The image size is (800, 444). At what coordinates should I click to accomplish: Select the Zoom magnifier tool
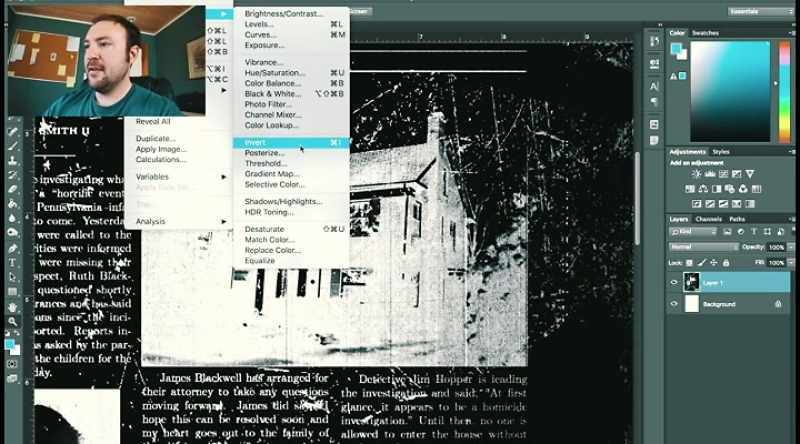click(x=12, y=322)
